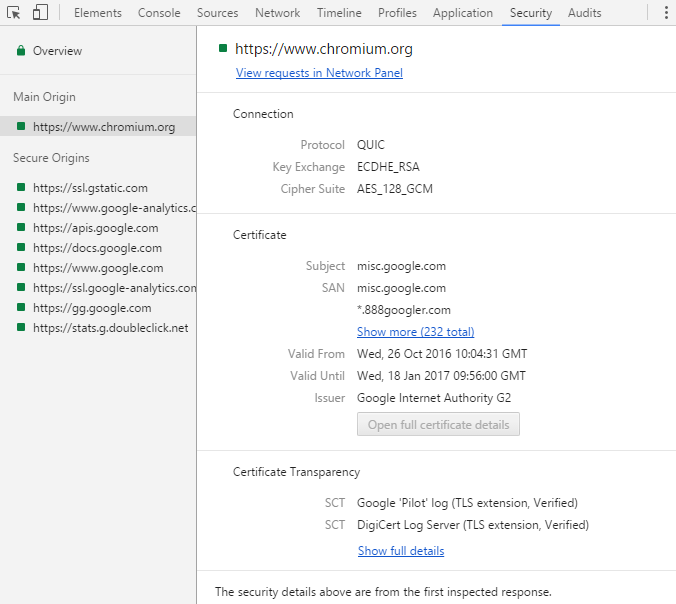The image size is (676, 604).
Task: Select origin https://www.google-analytics.com
Action: click(114, 208)
